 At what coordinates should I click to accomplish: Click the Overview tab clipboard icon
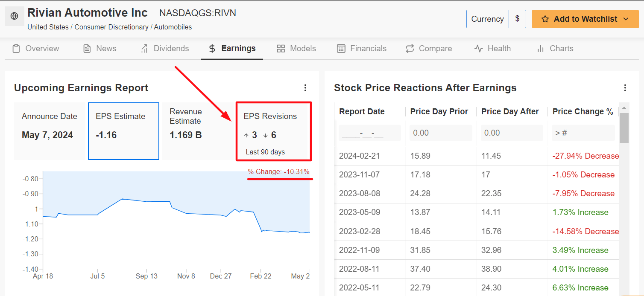(16, 49)
